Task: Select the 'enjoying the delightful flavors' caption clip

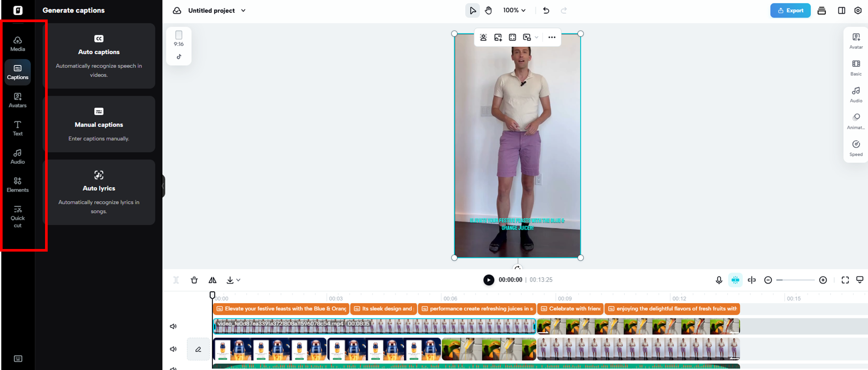Action: point(672,309)
